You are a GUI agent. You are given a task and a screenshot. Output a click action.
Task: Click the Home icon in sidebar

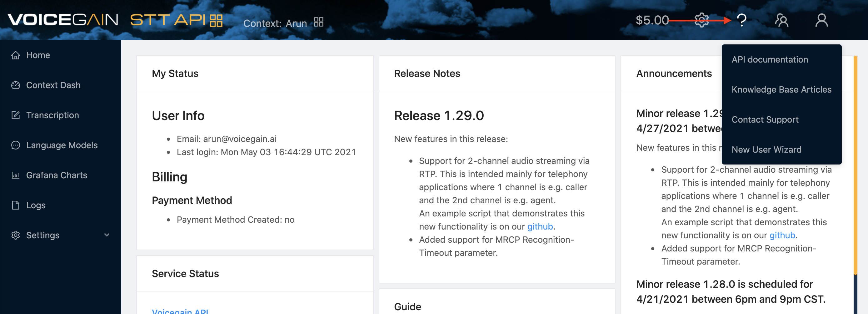tap(16, 55)
